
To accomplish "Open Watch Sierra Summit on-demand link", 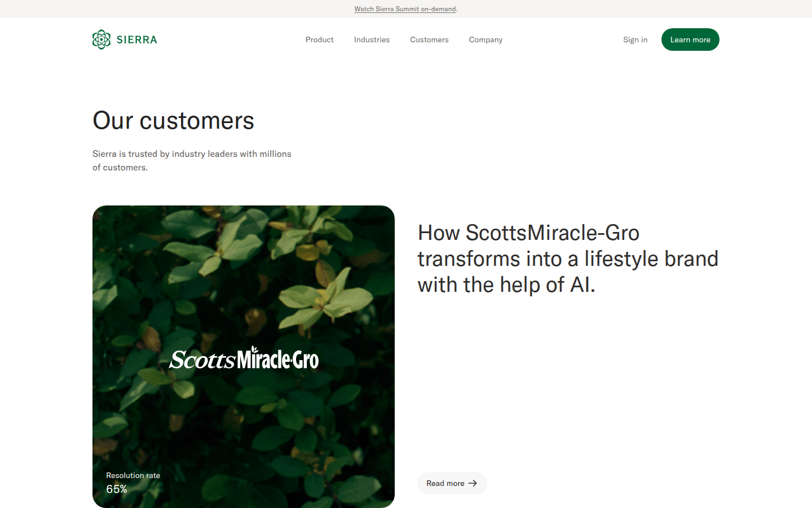I will (x=405, y=9).
